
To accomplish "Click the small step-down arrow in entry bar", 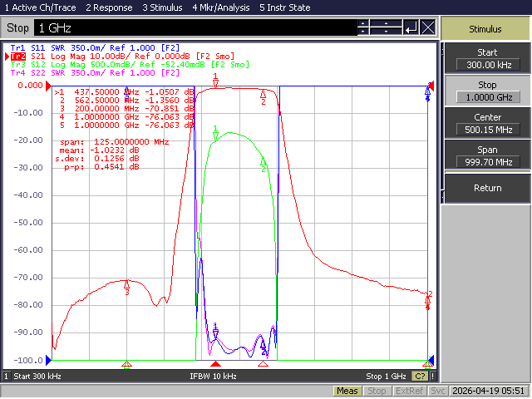I will 363,32.
